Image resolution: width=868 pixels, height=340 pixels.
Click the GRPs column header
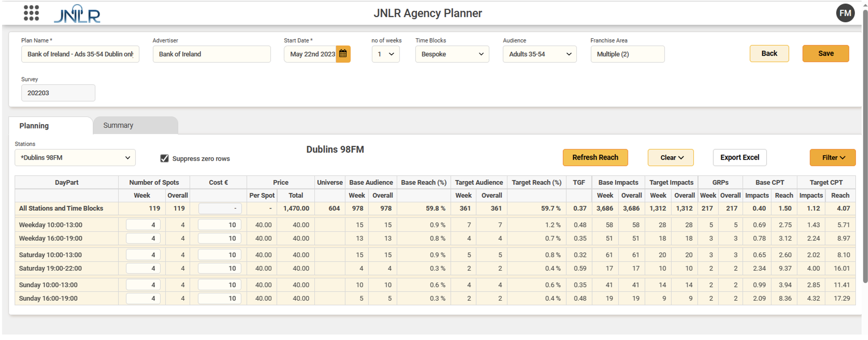click(720, 182)
